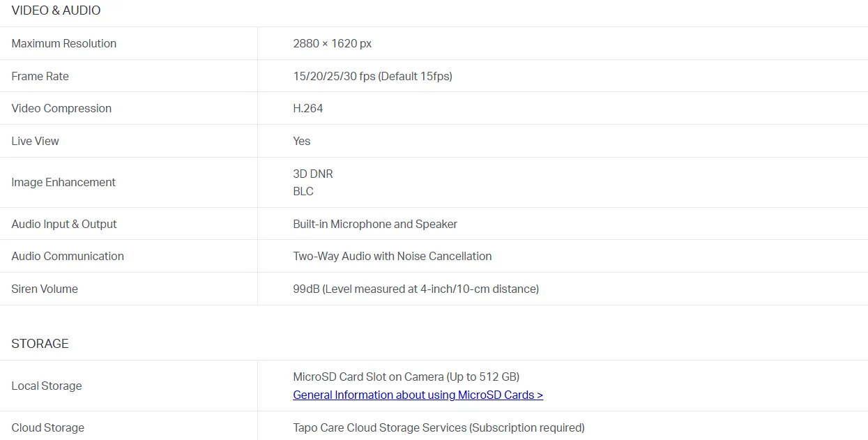
Task: Select the Video Compression label
Action: tap(61, 108)
